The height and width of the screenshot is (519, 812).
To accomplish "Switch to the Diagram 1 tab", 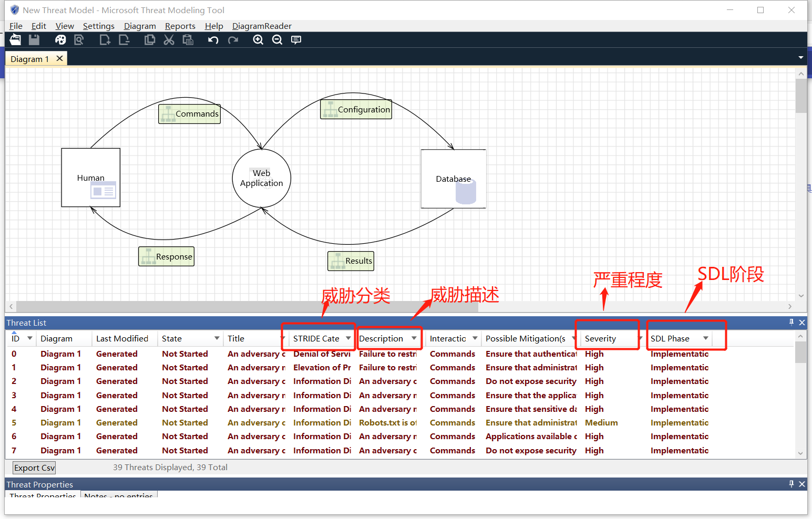I will point(29,59).
